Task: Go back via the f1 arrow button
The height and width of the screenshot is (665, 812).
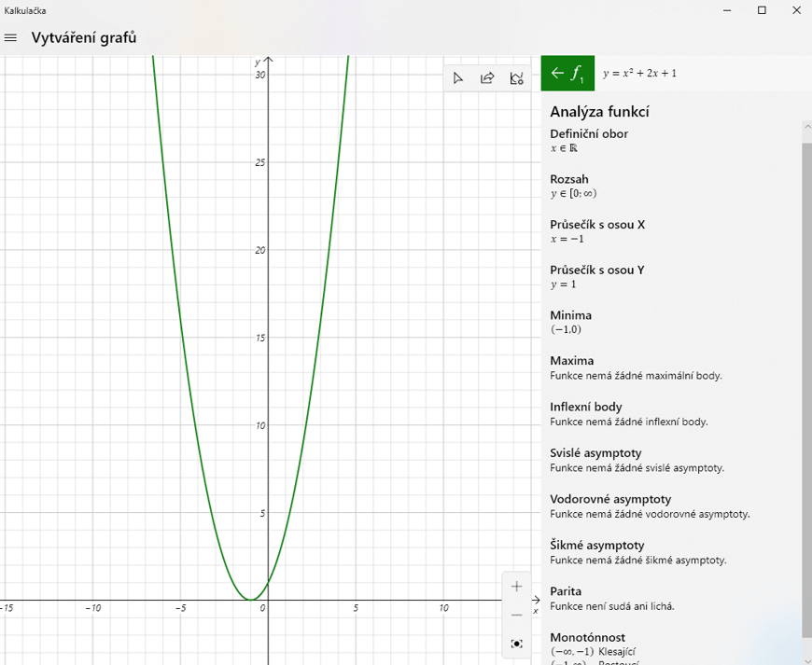Action: pos(567,73)
